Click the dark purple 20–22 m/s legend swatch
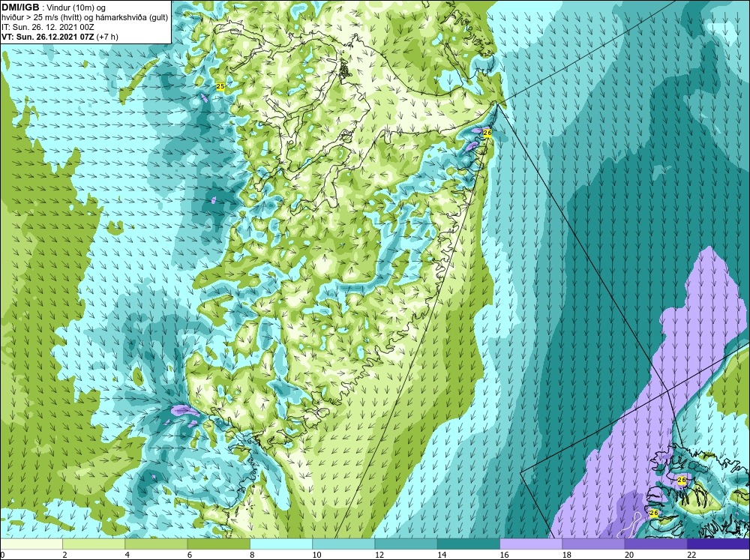The width and height of the screenshot is (750, 560). coord(656,544)
